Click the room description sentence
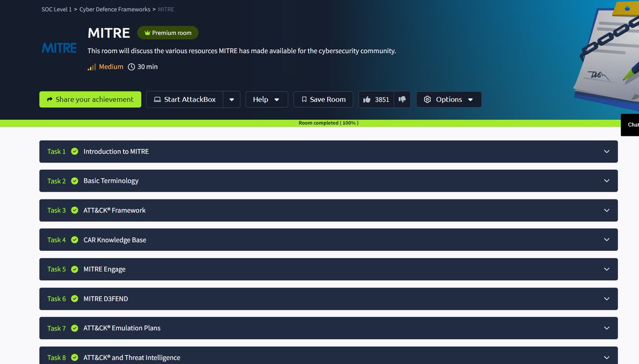639x364 pixels. click(x=242, y=51)
